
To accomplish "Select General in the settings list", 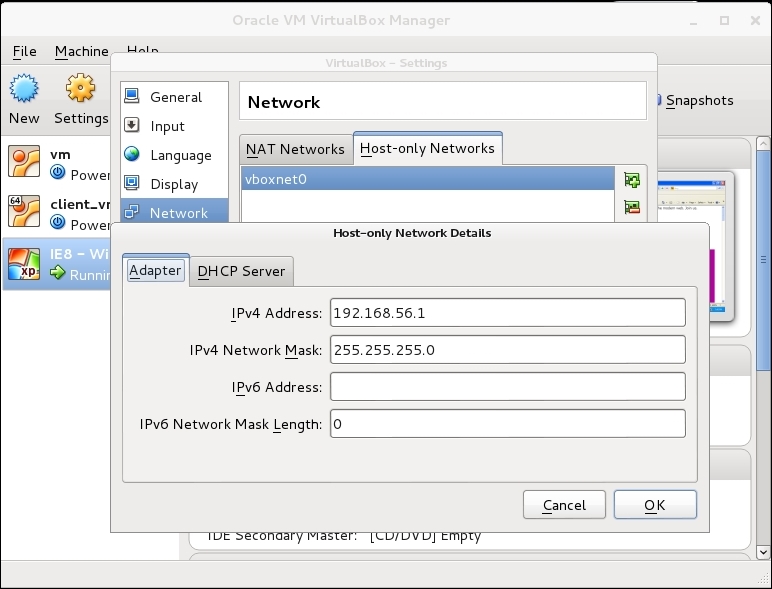I will tap(176, 97).
